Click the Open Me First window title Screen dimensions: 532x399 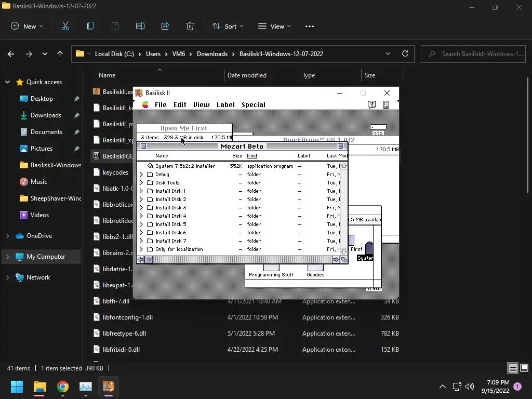tap(184, 128)
